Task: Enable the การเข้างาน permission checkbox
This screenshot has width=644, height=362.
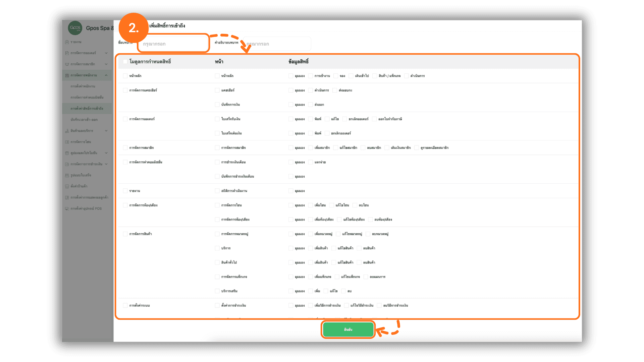Action: (311, 76)
